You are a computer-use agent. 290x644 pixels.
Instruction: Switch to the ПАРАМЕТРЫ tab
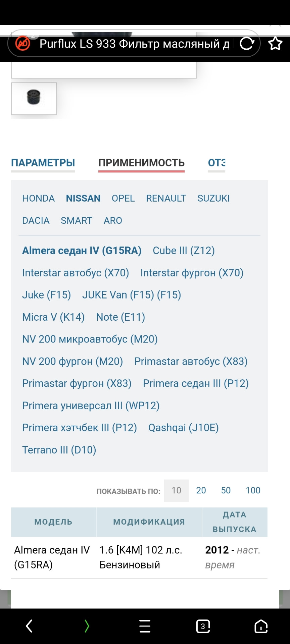(43, 163)
